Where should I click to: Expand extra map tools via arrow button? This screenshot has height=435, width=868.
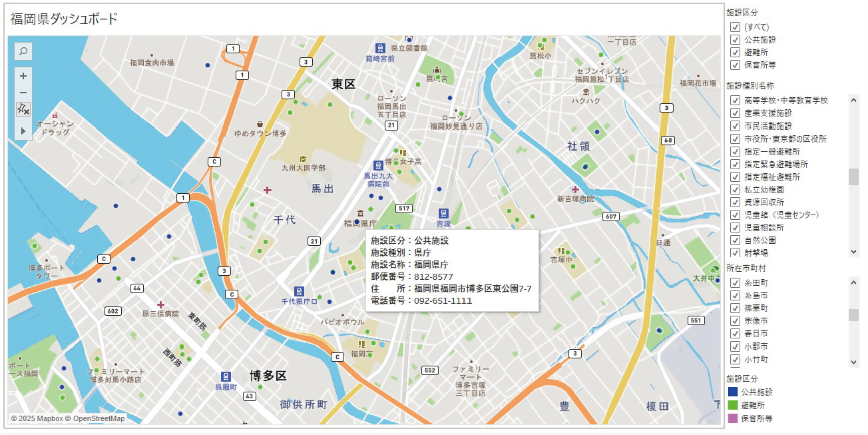coord(23,131)
